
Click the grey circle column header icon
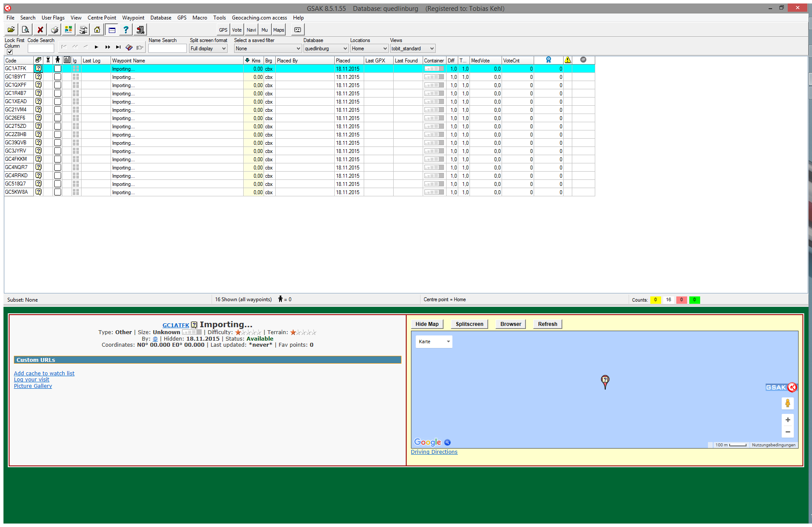coord(583,60)
